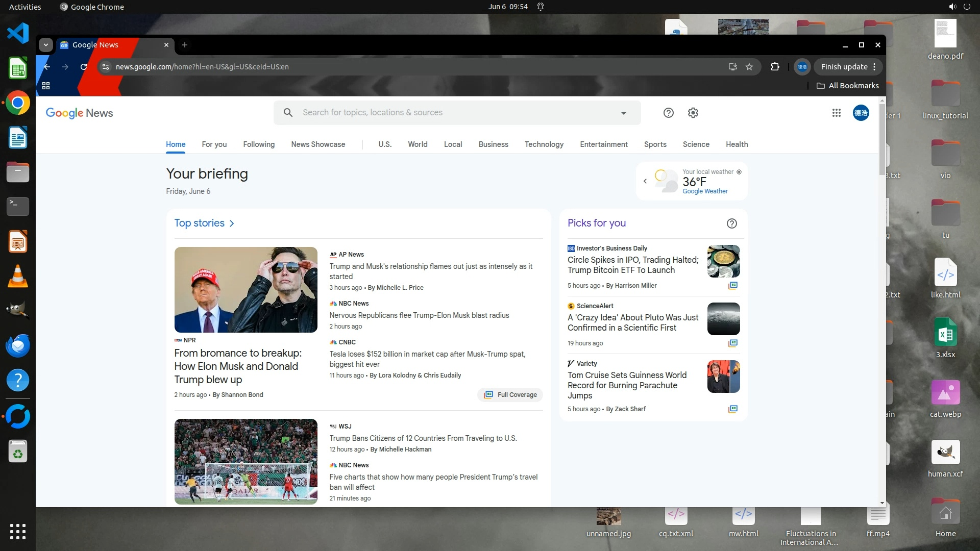Launch Thunderbird from the dock
This screenshot has width=980, height=551.
tap(18, 345)
